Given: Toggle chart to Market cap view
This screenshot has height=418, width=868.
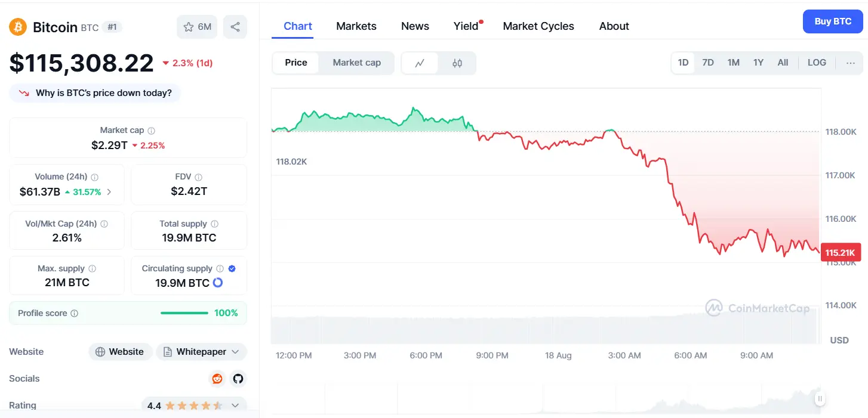Looking at the screenshot, I should pyautogui.click(x=357, y=63).
